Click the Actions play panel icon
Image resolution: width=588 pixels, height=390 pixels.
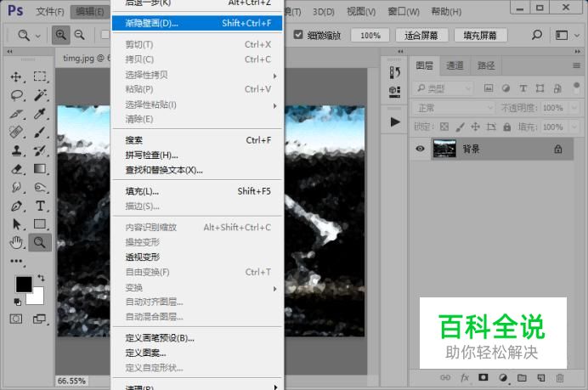pos(394,122)
